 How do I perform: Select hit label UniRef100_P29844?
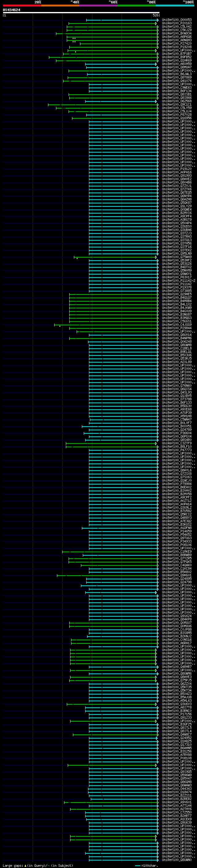(177, 328)
